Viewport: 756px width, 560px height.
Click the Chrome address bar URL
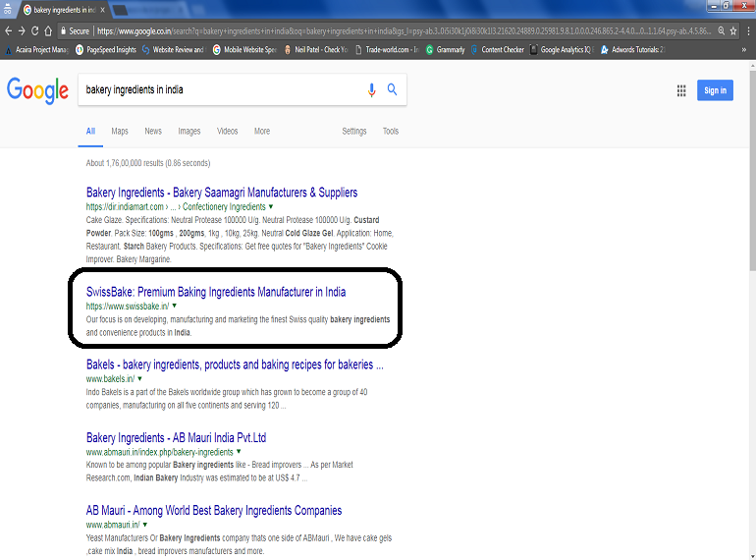tap(405, 30)
